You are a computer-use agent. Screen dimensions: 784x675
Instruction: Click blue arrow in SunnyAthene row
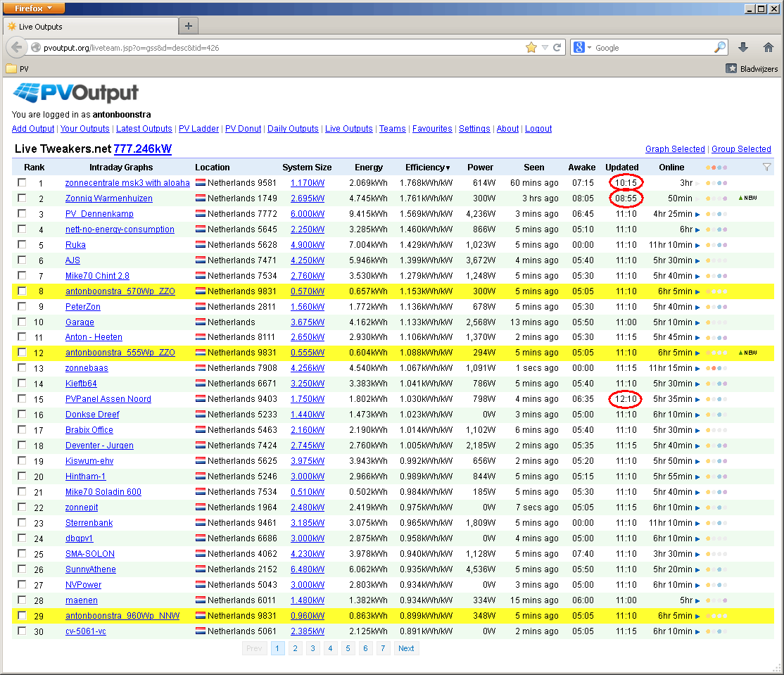pyautogui.click(x=697, y=570)
